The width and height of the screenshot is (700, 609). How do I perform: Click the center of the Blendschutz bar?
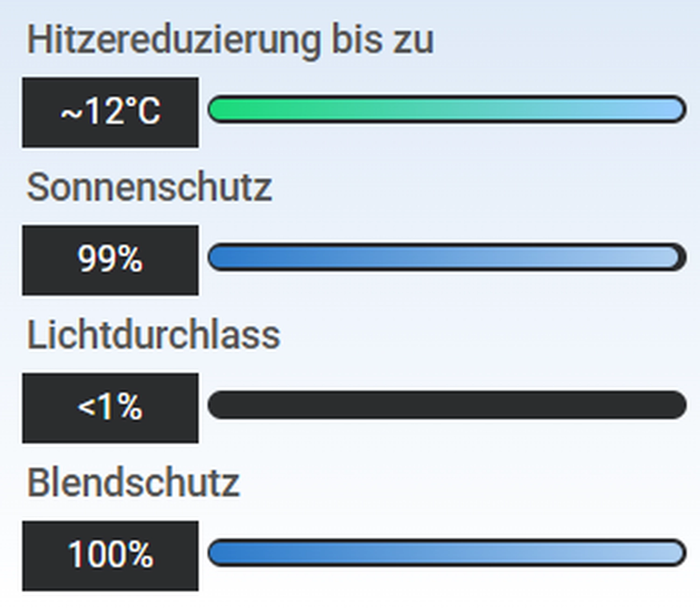click(x=447, y=553)
